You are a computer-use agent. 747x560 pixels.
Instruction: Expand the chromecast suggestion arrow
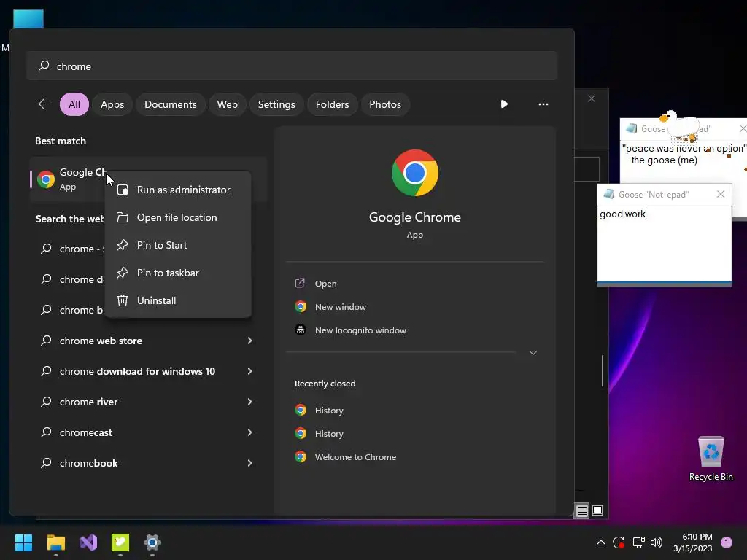pyautogui.click(x=249, y=432)
